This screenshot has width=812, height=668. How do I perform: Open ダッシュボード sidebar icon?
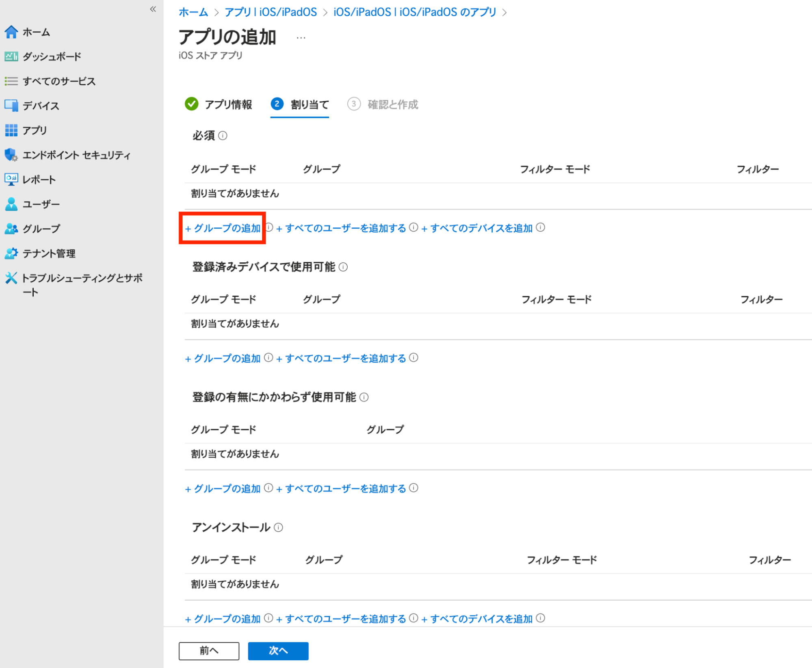11,56
